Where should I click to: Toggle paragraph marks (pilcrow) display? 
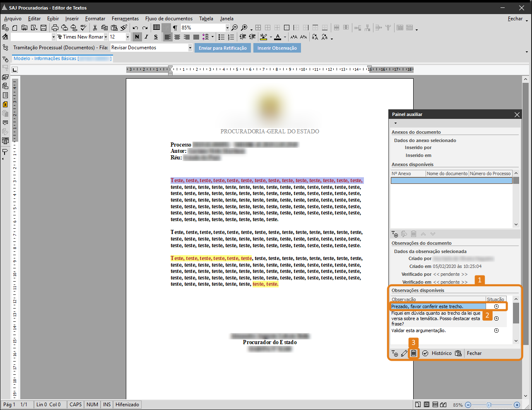pyautogui.click(x=175, y=28)
